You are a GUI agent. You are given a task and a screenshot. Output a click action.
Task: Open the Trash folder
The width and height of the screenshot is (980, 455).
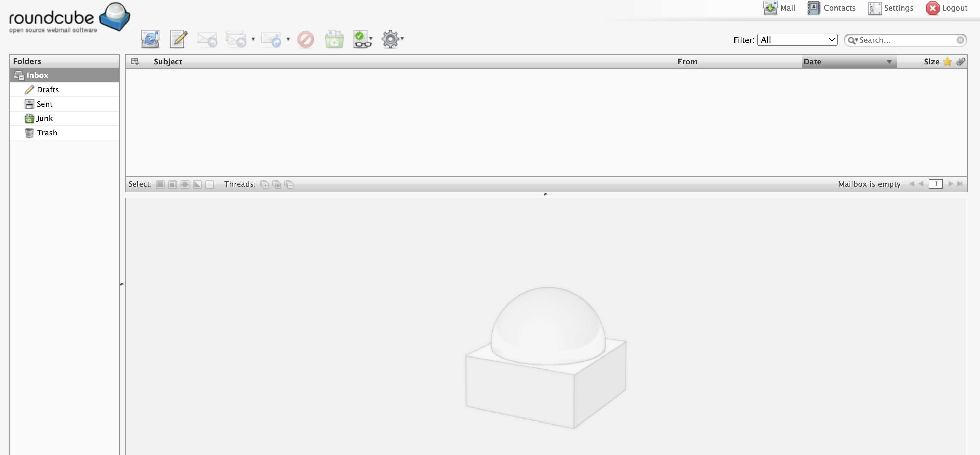pos(47,132)
